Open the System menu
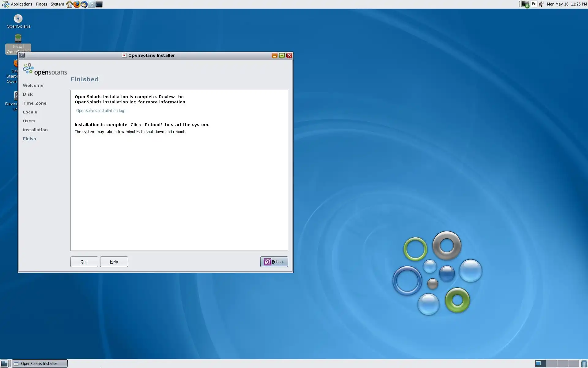588x368 pixels. [x=57, y=4]
